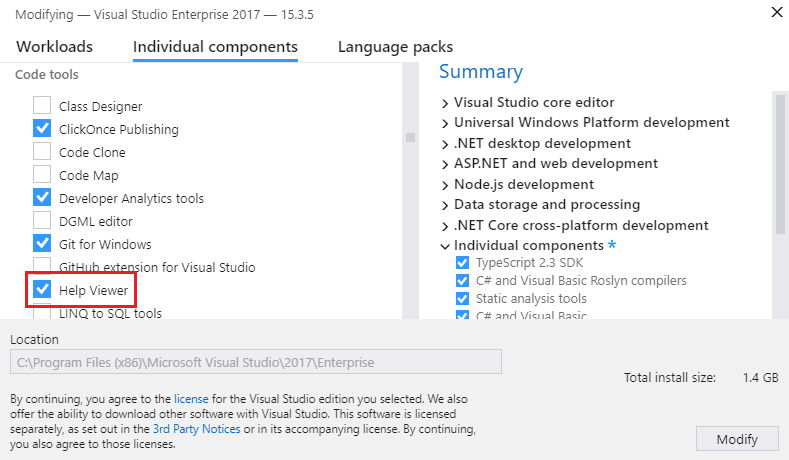Check the DGML editor option
Viewport: 789px width, 460px height.
click(42, 220)
